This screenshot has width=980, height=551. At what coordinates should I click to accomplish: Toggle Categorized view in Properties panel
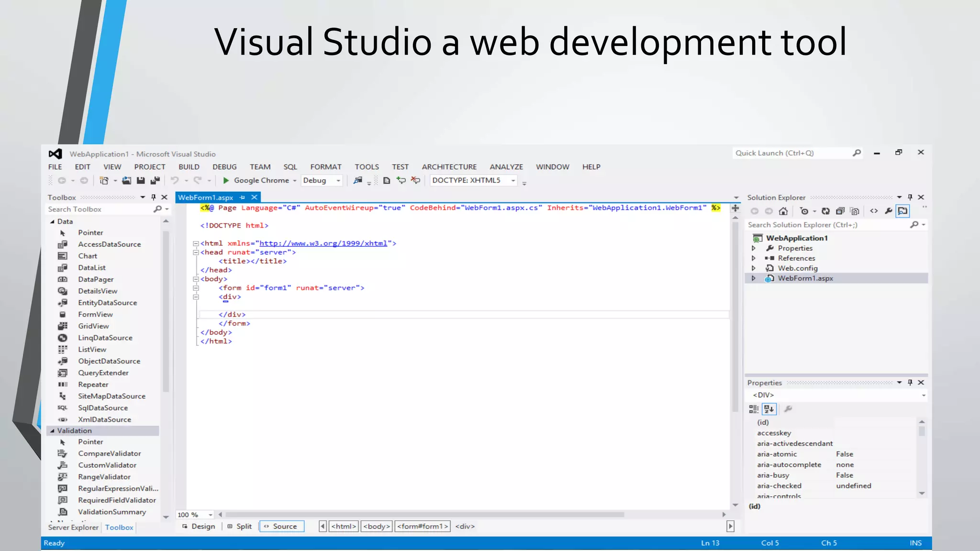point(754,409)
